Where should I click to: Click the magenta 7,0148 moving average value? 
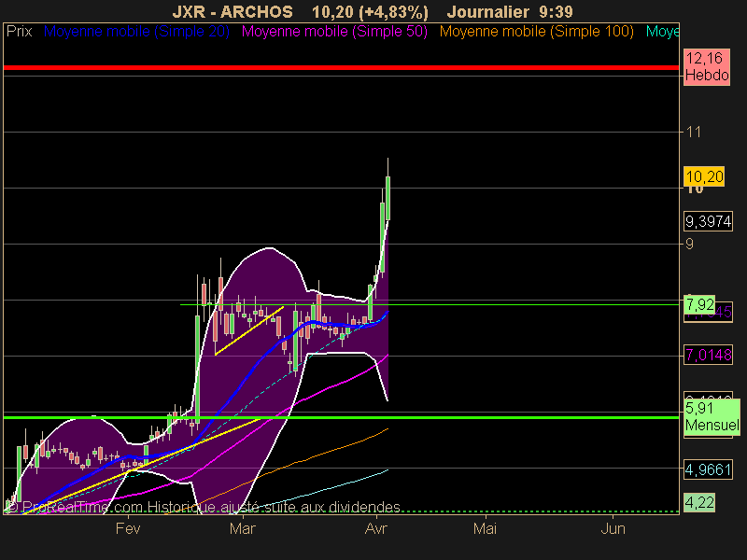(708, 355)
